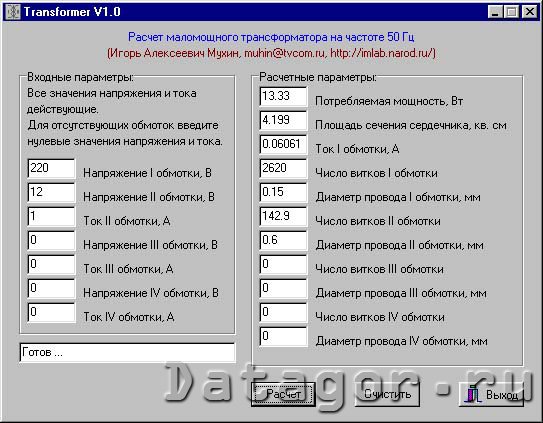Click the Диаметр провода II обмотки field
The image size is (543, 423).
[x=283, y=241]
